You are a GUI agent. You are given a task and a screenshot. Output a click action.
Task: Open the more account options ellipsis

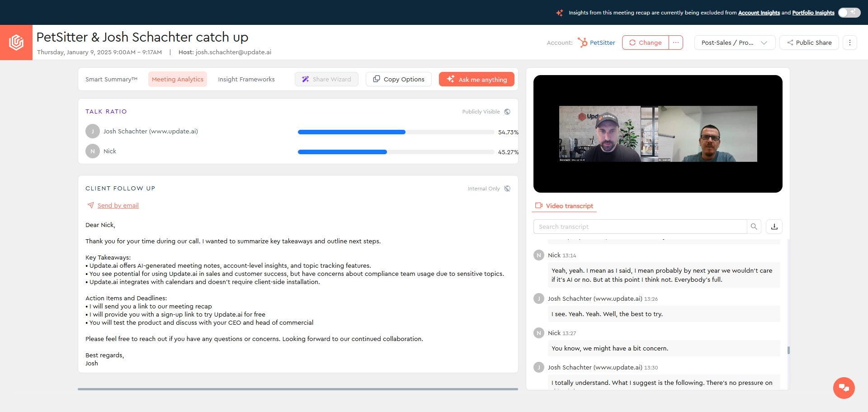[x=676, y=43]
